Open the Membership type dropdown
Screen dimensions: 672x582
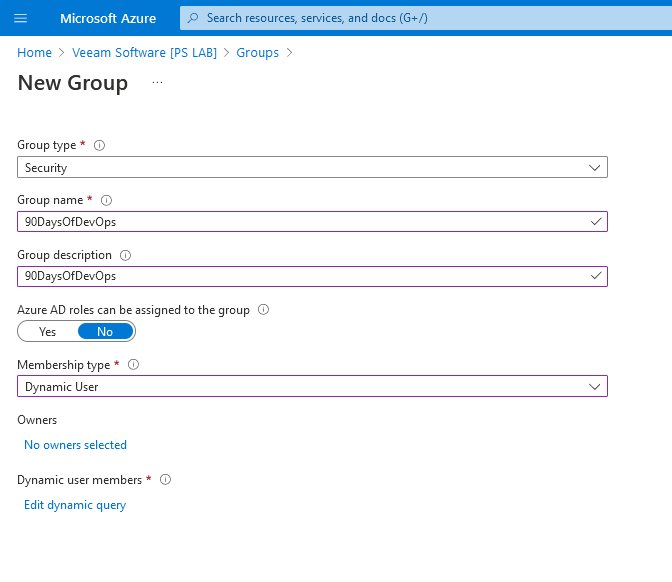pos(312,386)
